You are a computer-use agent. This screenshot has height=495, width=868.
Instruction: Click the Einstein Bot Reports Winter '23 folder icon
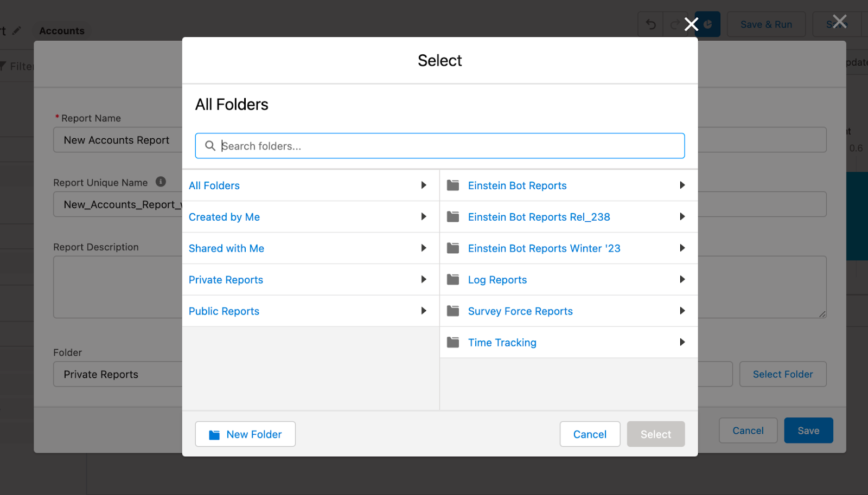point(453,248)
